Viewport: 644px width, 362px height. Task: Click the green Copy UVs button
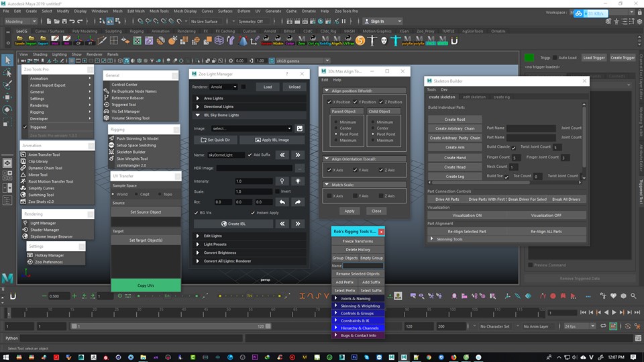tap(146, 285)
